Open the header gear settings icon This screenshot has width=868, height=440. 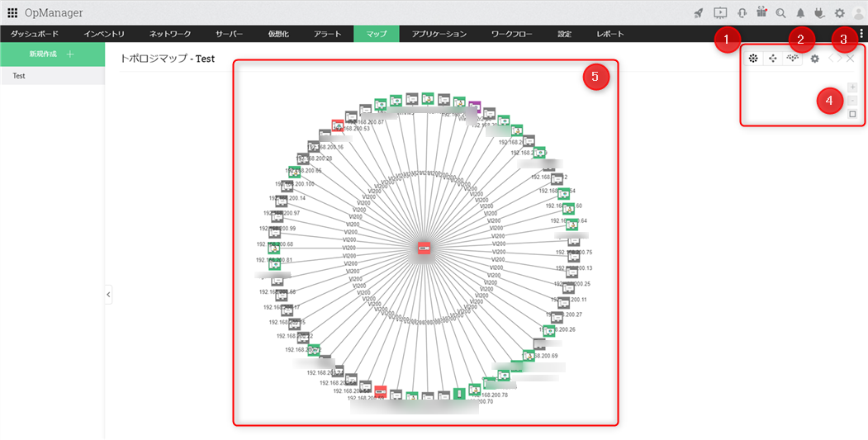(839, 13)
